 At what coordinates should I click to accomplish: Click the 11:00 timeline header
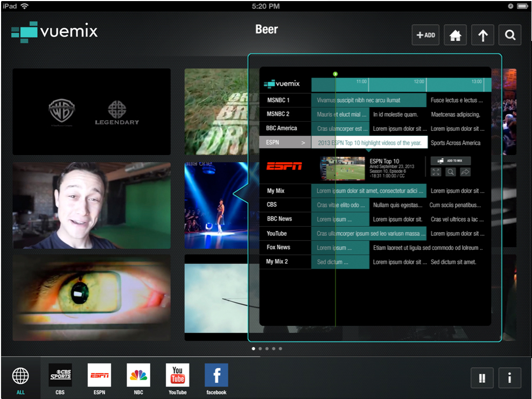point(361,81)
